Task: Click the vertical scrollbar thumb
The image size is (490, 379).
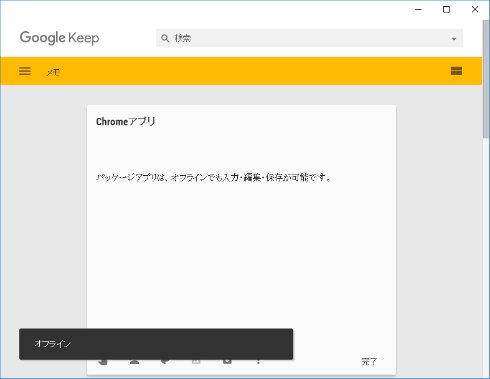Action: click(486, 78)
